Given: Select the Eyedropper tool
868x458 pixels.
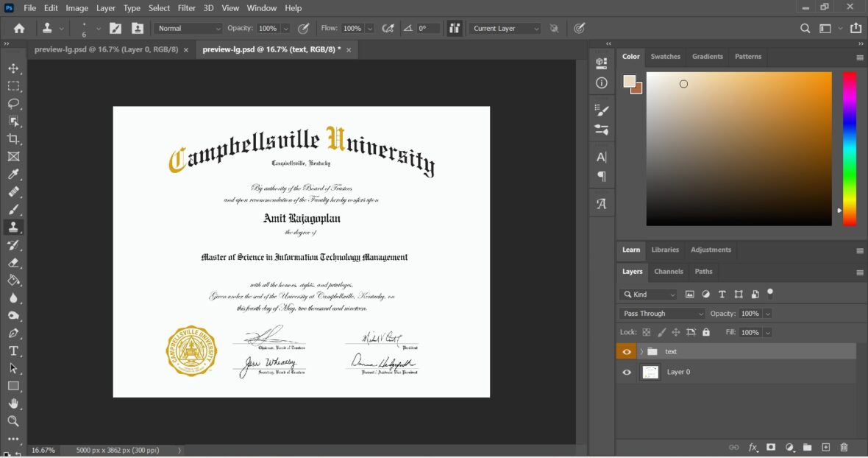Looking at the screenshot, I should (13, 175).
